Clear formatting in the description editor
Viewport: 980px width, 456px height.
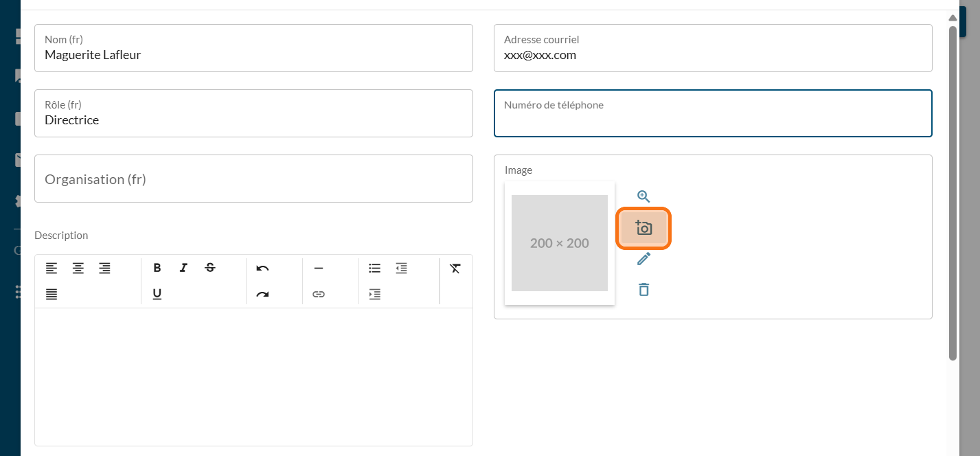coord(455,268)
